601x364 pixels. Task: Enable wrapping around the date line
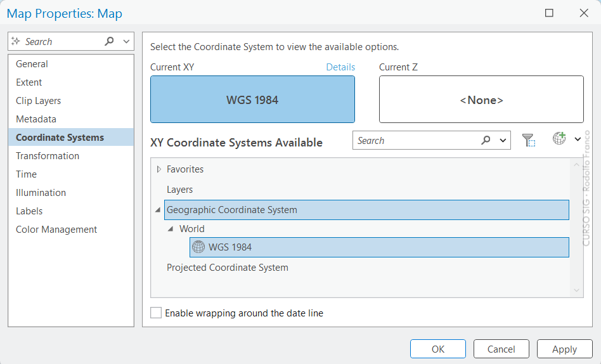click(156, 313)
